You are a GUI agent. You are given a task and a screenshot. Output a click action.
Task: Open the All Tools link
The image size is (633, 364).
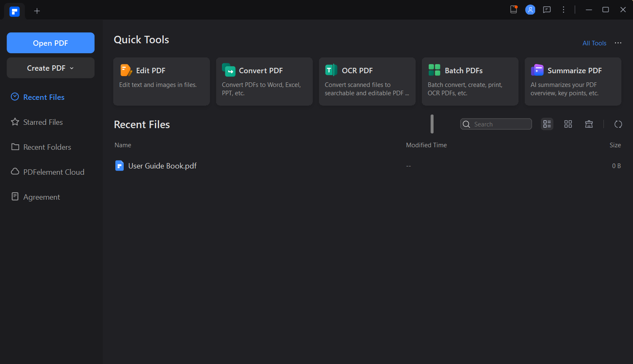point(594,43)
